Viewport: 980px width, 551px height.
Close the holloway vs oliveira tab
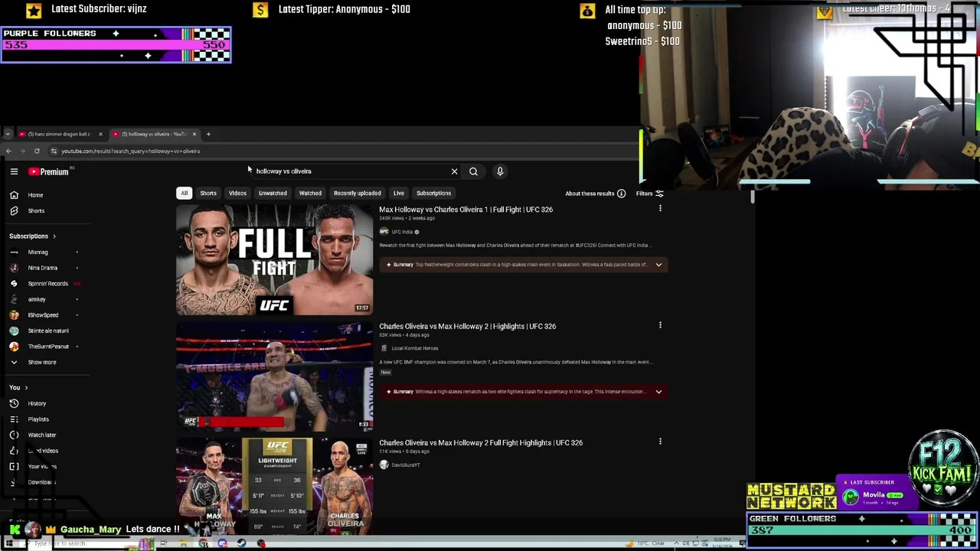coord(194,134)
